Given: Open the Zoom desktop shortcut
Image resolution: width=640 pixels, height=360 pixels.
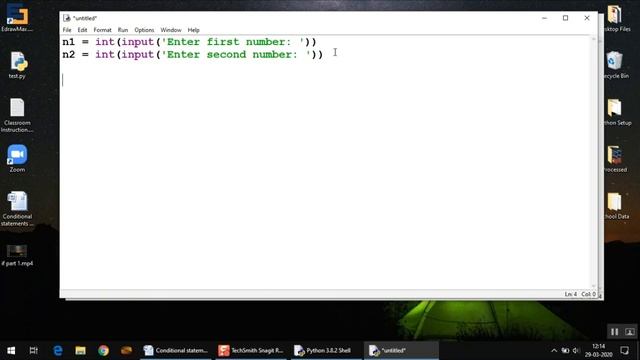Looking at the screenshot, I should (x=17, y=158).
